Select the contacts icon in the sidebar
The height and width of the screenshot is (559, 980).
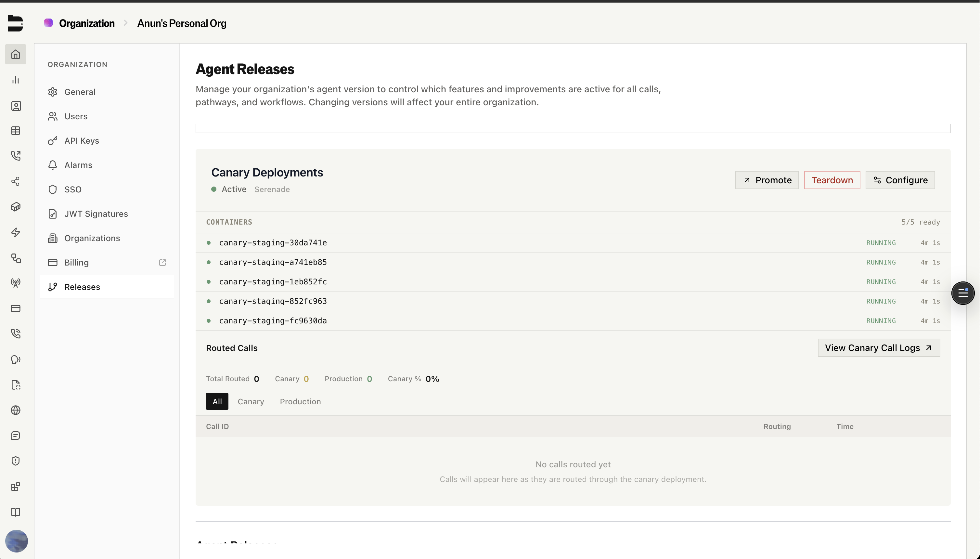click(16, 106)
